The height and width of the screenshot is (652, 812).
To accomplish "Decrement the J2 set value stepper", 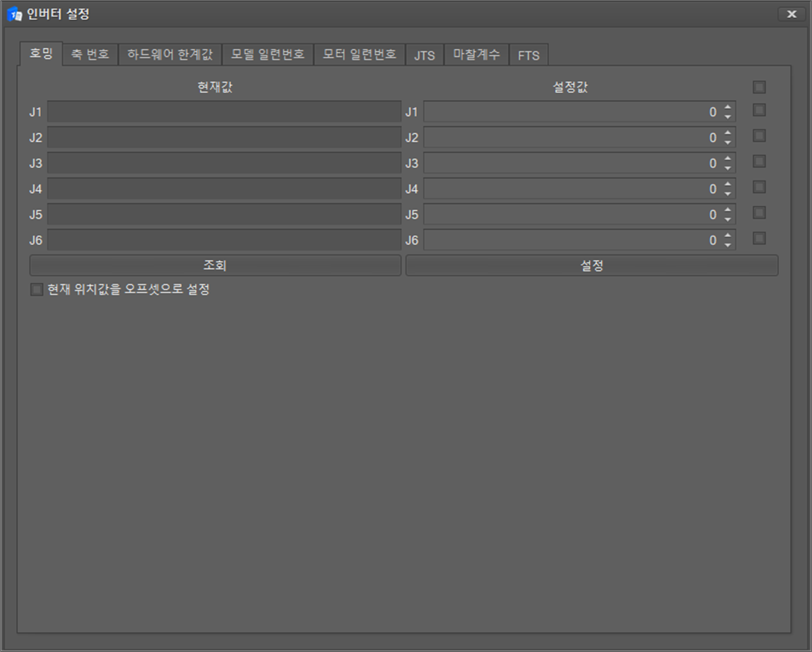I will coord(728,143).
